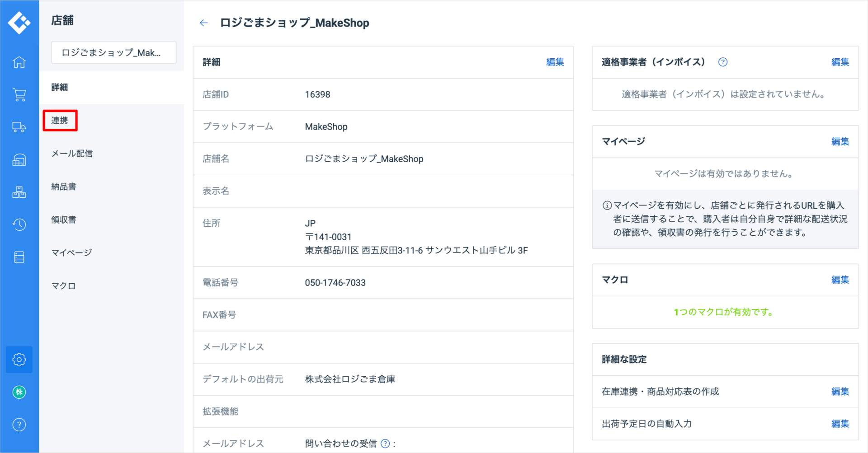The height and width of the screenshot is (453, 868).
Task: Open the メール配信 section
Action: (71, 153)
